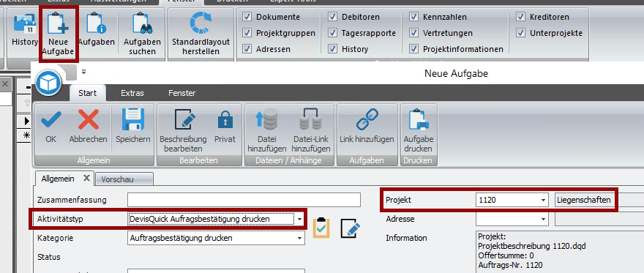Screen dimensions: 644x273
Task: Save using the Speichern floppy icon
Action: tap(132, 120)
